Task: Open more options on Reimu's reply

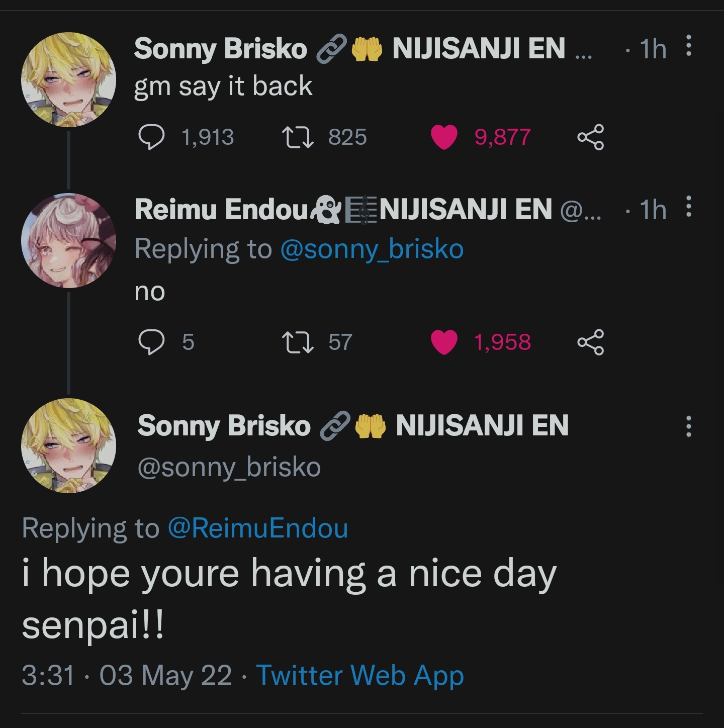Action: pos(689,207)
